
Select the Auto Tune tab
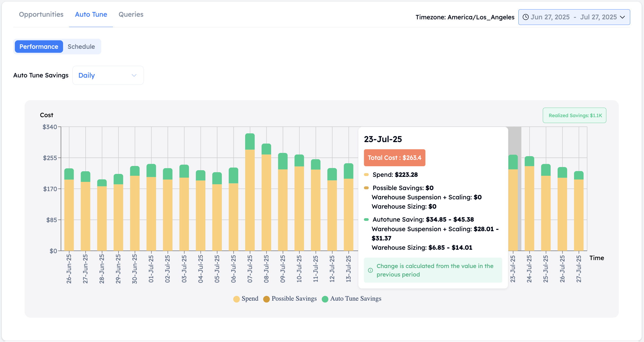coord(91,14)
